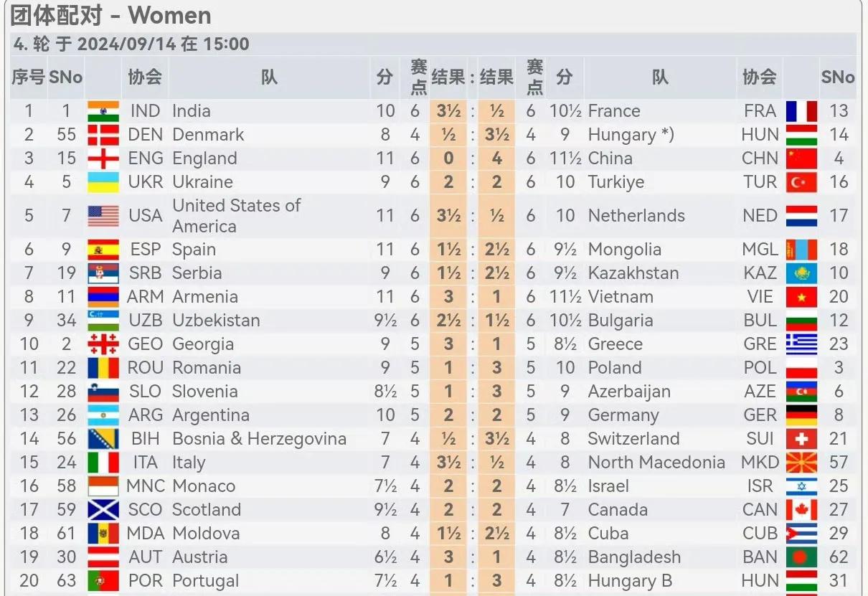Open the Hungary *) team link
868x596 pixels.
pos(631,135)
